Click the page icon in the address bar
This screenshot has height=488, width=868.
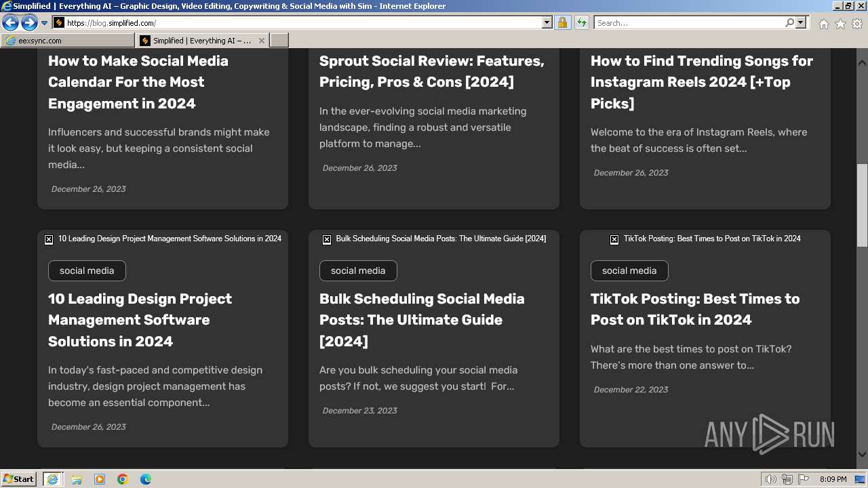pos(59,23)
